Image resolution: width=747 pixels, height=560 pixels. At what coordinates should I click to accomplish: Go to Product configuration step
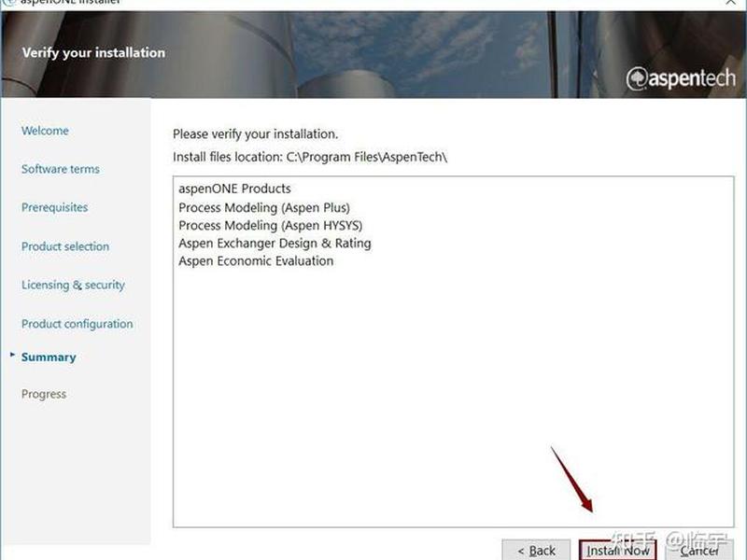tap(78, 324)
